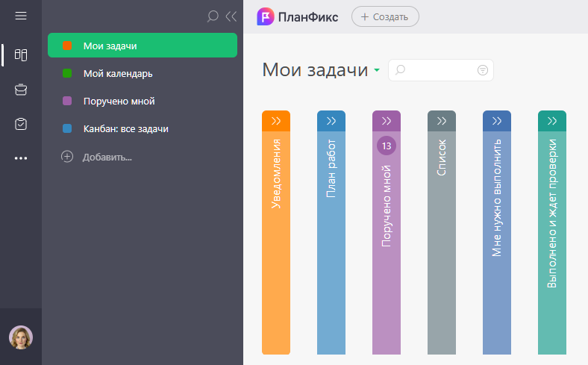Click the orange square beside Мои задачи
Image resolution: width=588 pixels, height=365 pixels.
67,46
